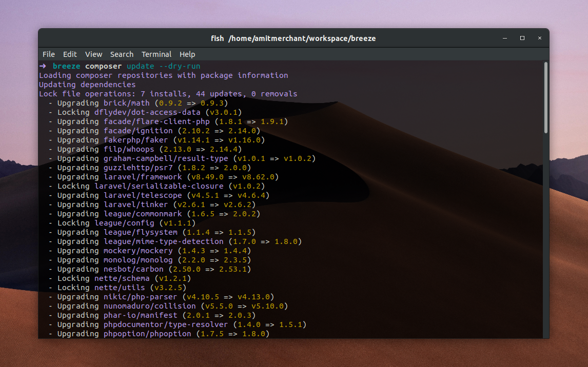This screenshot has width=588, height=367.
Task: Open the Edit menu
Action: (x=70, y=54)
